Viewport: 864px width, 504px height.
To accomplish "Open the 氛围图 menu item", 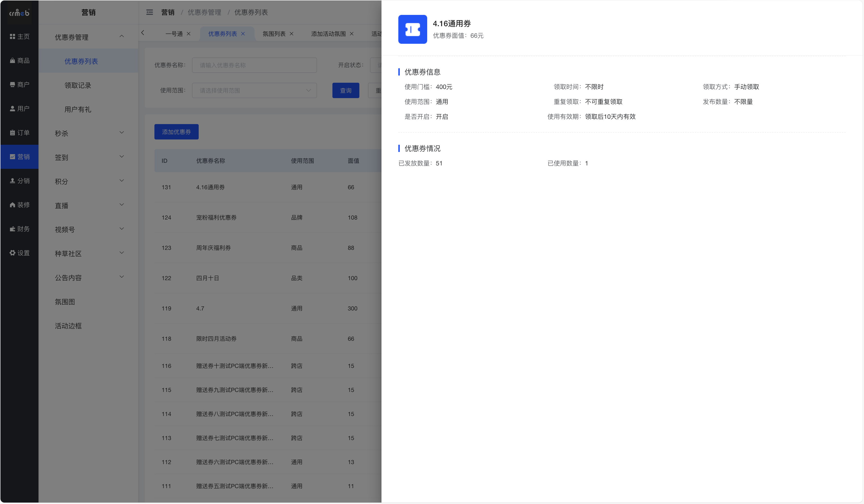I will (x=65, y=302).
